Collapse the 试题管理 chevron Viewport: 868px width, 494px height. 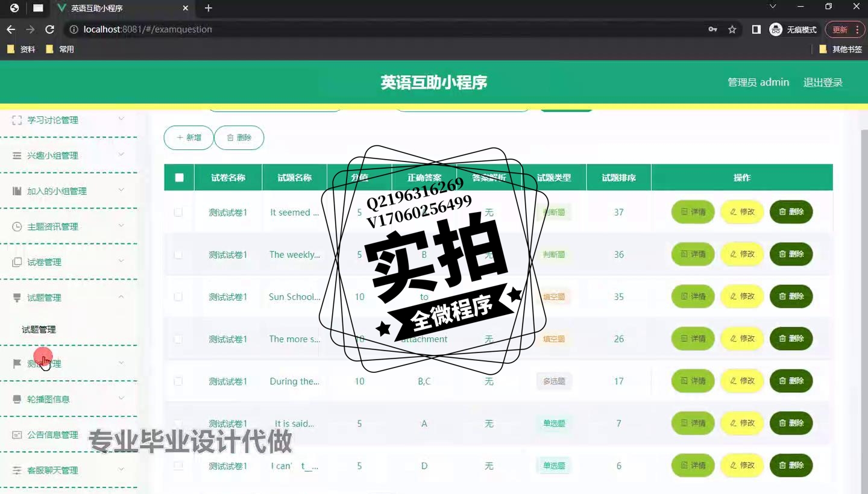pyautogui.click(x=121, y=296)
